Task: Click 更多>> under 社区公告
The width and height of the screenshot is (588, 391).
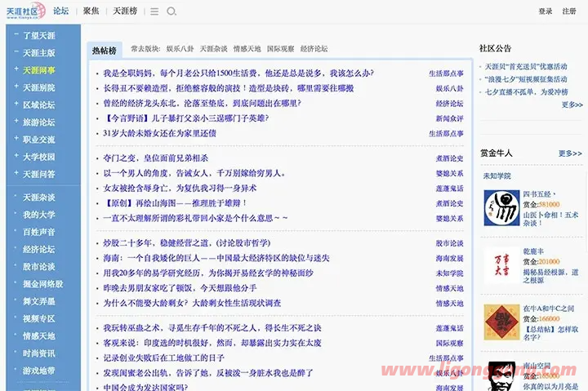Action: click(x=572, y=104)
